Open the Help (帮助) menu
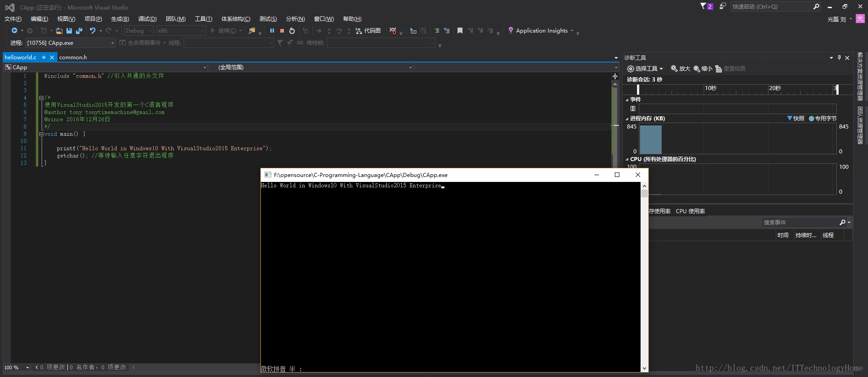Screen dimensions: 868x377 pos(352,19)
